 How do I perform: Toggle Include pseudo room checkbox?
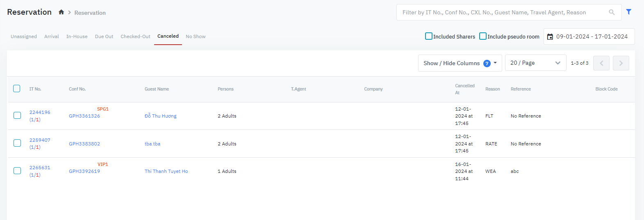(483, 36)
